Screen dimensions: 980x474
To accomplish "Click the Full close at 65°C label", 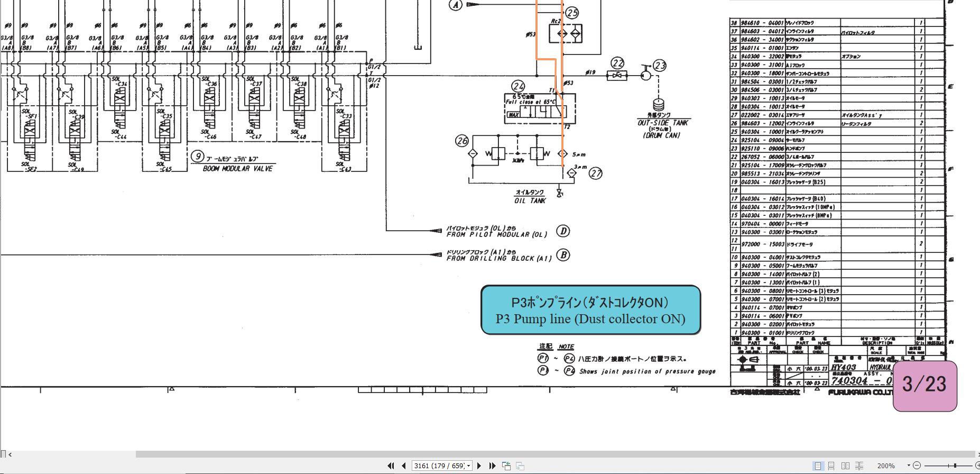I will 530,102.
